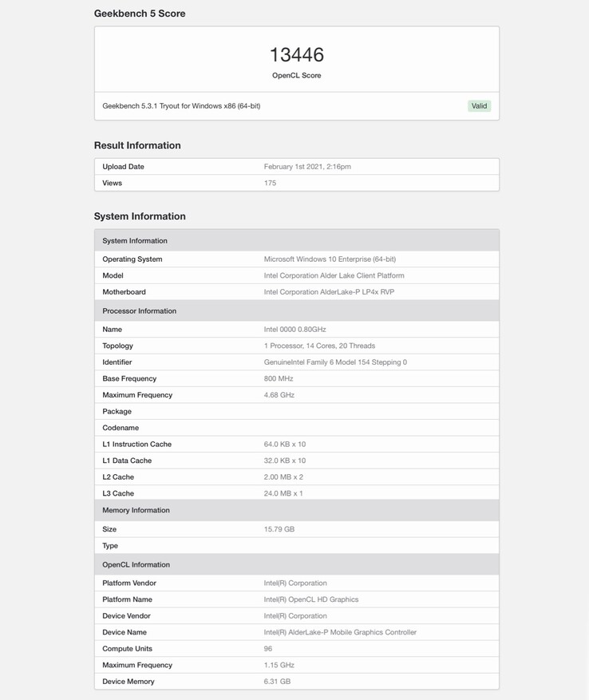Screen dimensions: 589x700
Task: Select the AlderLake-P Mobile Graphics Controller device name
Action: tap(340, 632)
